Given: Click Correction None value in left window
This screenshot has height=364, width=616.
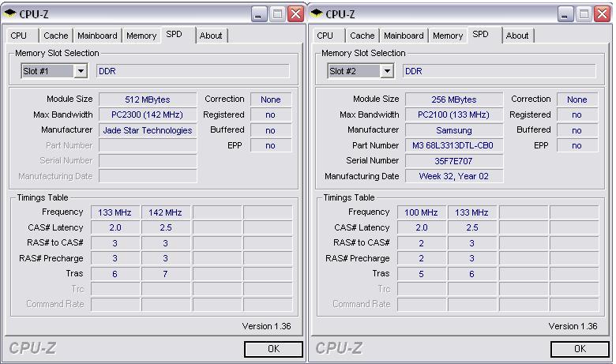Looking at the screenshot, I should [x=271, y=99].
